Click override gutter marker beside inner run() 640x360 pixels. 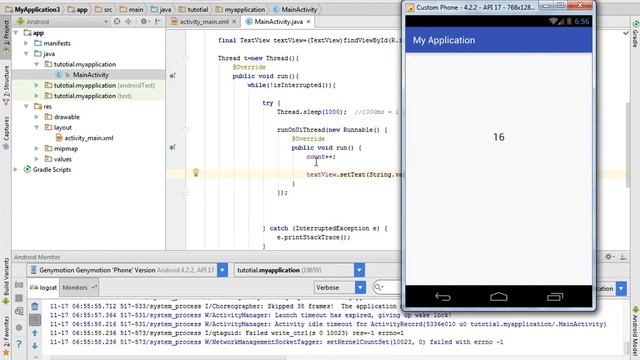[173, 147]
